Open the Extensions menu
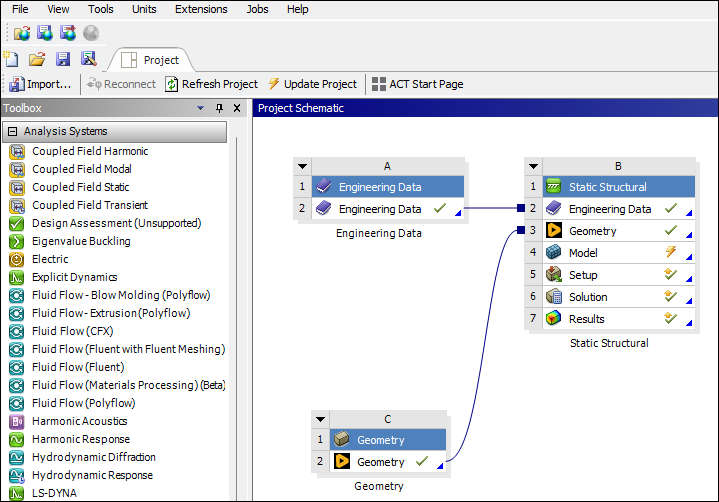Screen dimensions: 719x502 click(x=201, y=9)
